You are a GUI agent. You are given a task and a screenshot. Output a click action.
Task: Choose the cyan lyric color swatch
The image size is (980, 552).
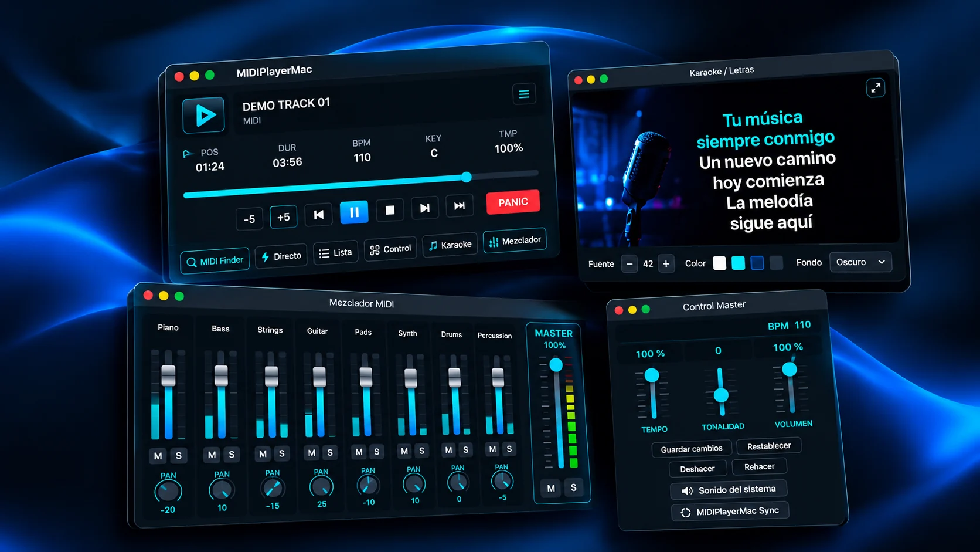point(739,263)
